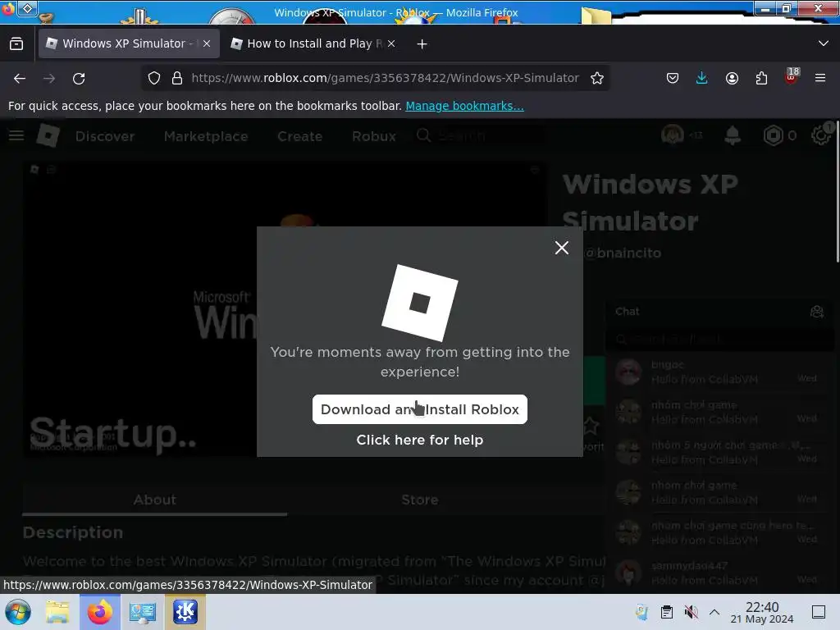Viewport: 840px width, 630px height.
Task: Open the bingoc chat conversation
Action: coord(718,372)
